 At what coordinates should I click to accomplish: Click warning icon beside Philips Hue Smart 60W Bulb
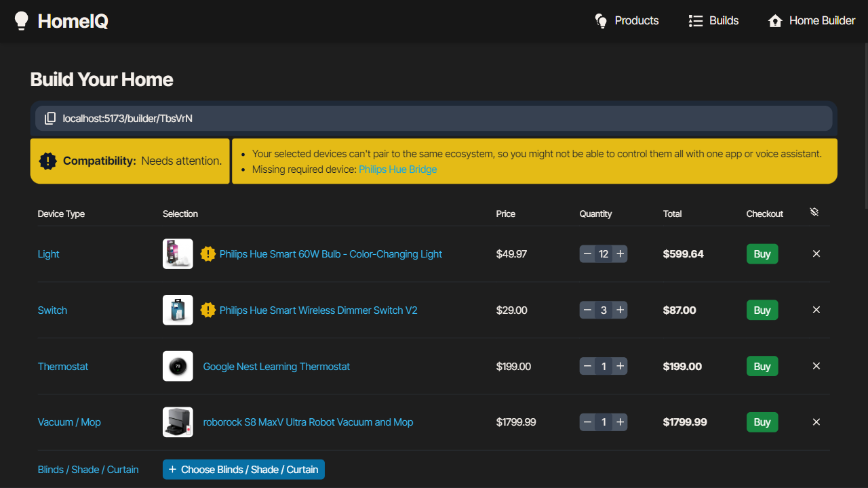208,254
